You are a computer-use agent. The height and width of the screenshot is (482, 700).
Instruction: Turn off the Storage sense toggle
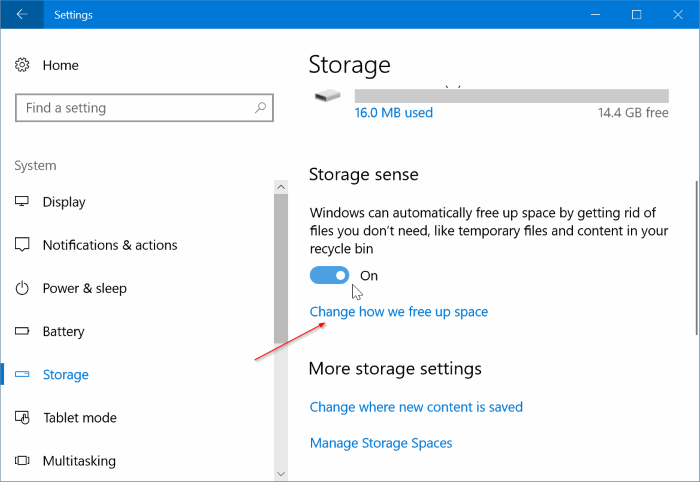(x=329, y=275)
